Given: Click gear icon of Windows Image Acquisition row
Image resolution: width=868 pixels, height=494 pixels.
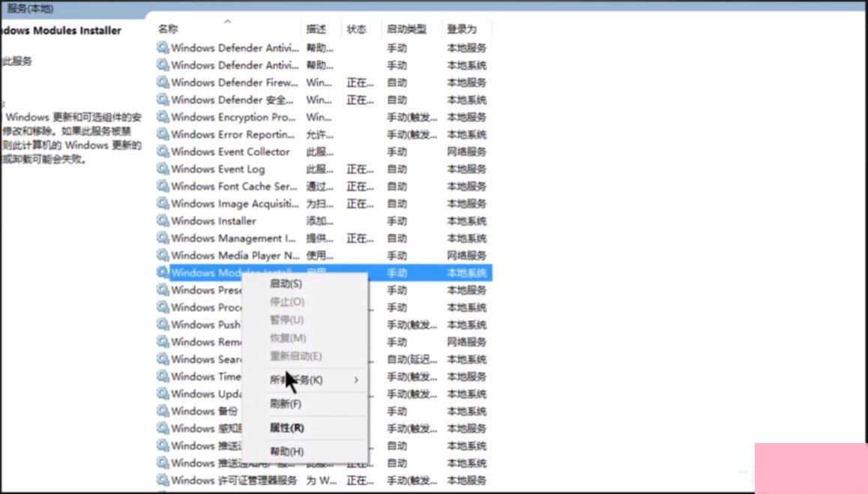Looking at the screenshot, I should (163, 203).
